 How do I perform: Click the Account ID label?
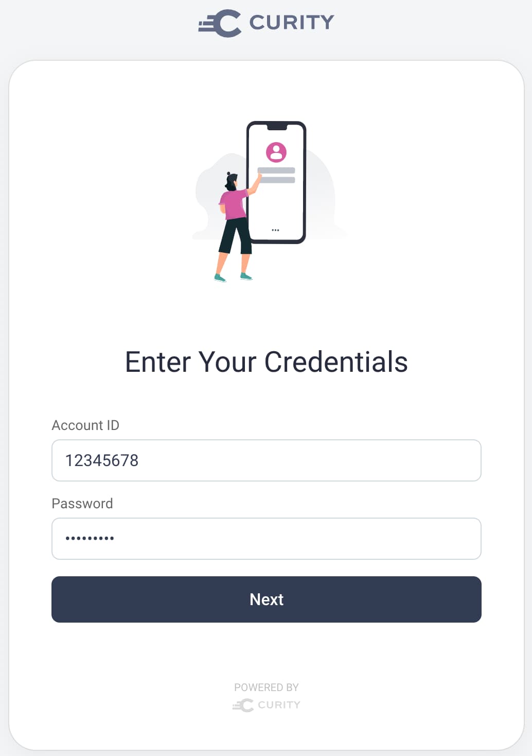[85, 425]
